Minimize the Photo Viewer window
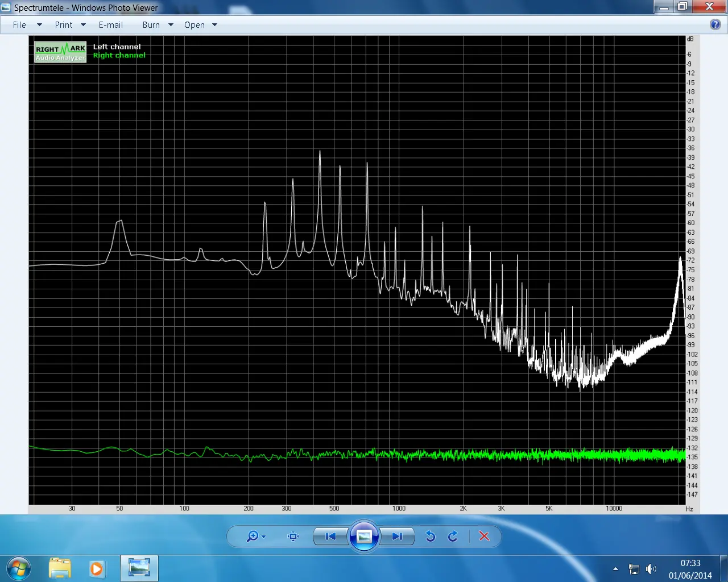728x582 pixels. 664,7
